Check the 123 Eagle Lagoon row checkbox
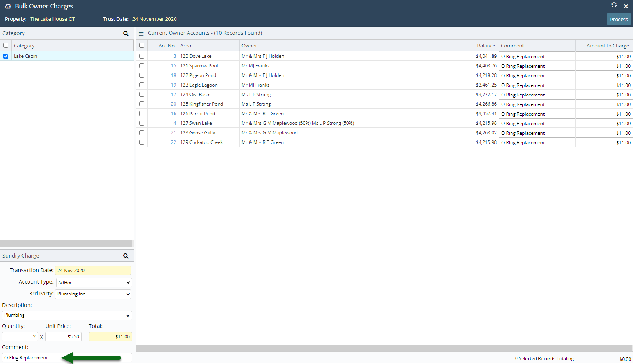The width and height of the screenshot is (633, 364). 142,85
